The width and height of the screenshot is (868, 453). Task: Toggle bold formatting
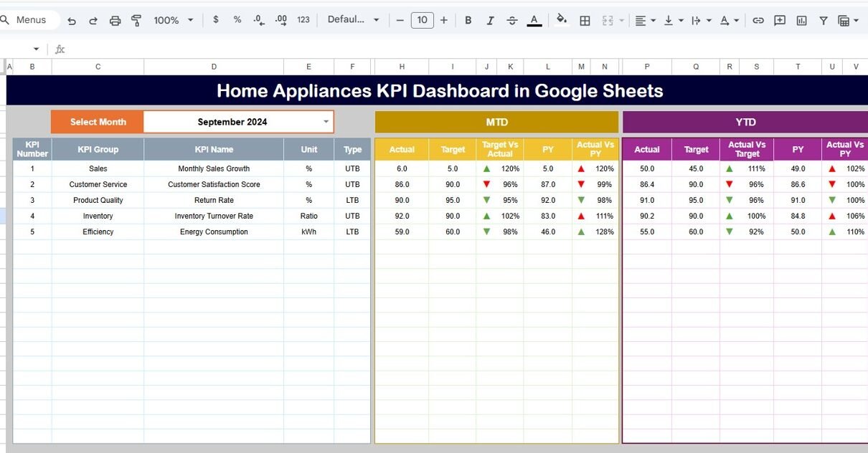click(468, 21)
